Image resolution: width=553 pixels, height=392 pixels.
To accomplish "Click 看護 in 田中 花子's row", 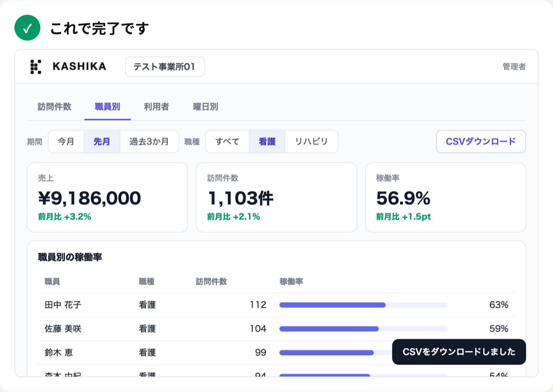I will coord(147,305).
